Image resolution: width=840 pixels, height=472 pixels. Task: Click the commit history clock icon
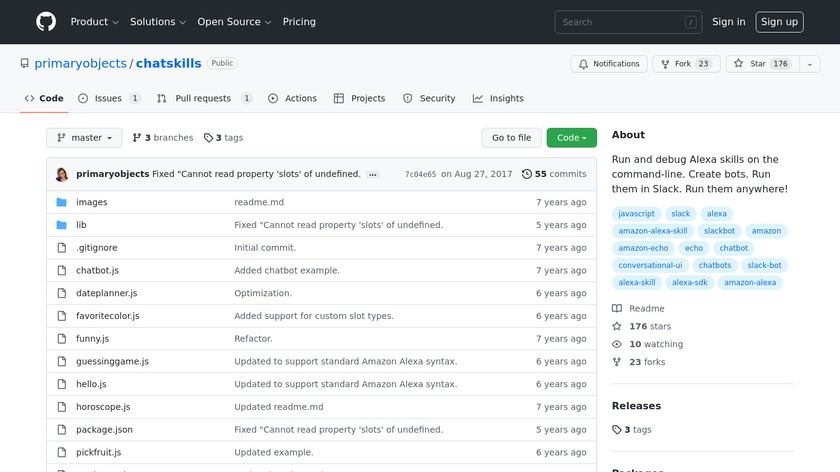point(527,174)
